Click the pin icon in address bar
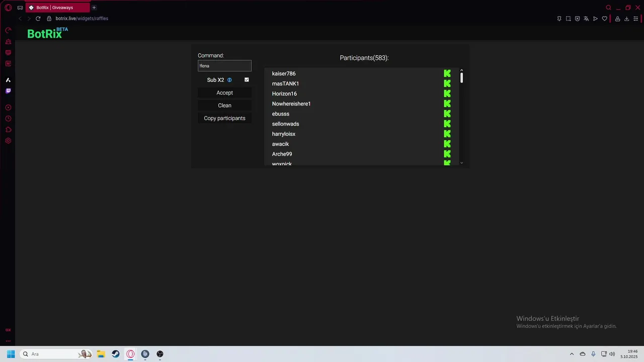Image resolution: width=644 pixels, height=362 pixels. 559,19
